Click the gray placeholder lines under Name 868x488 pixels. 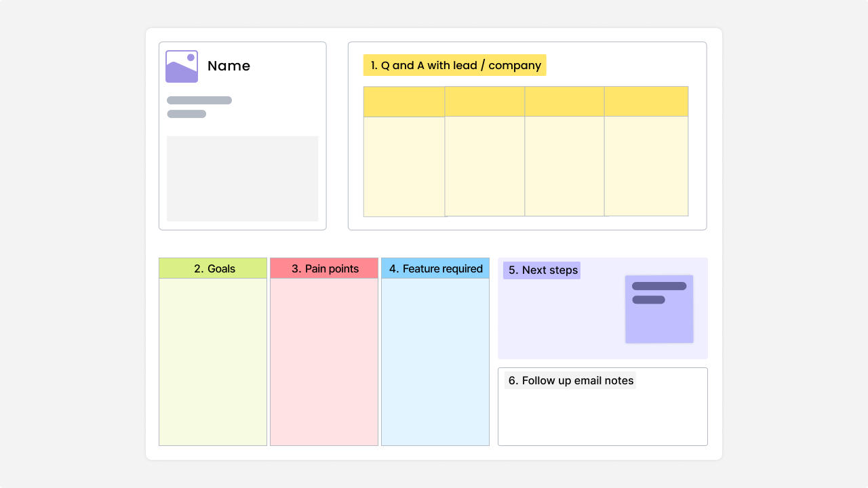click(199, 101)
